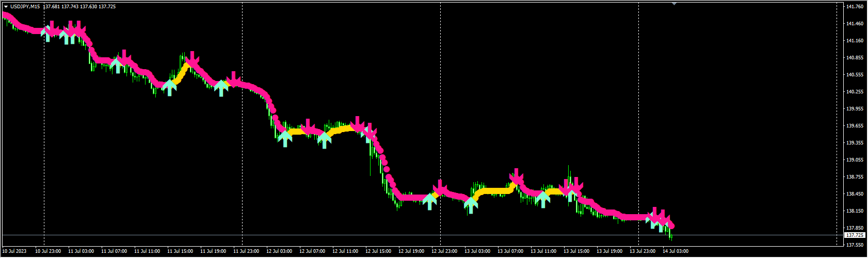868x258 pixels.
Task: Click the 141.460 price scale label
Action: coord(855,24)
